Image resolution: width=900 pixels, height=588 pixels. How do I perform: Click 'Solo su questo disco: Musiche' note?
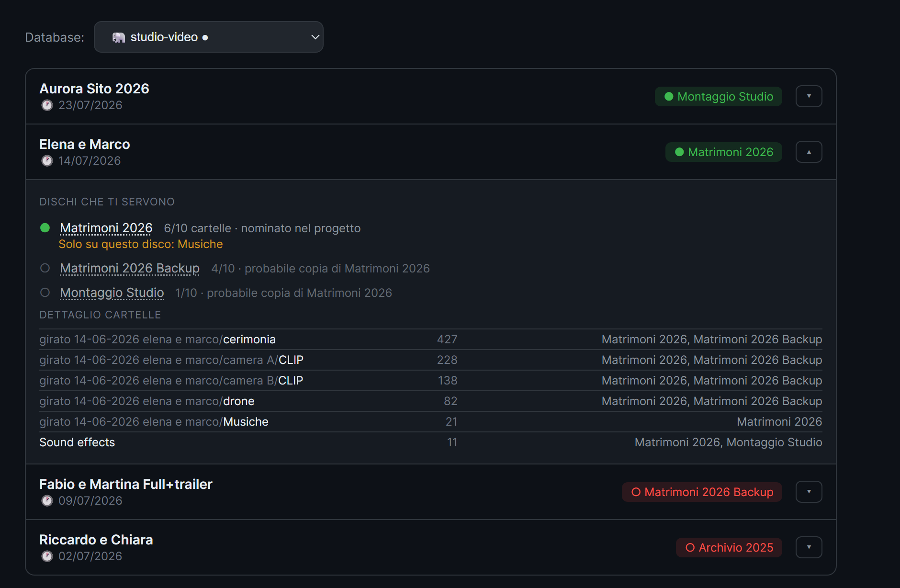coord(141,244)
